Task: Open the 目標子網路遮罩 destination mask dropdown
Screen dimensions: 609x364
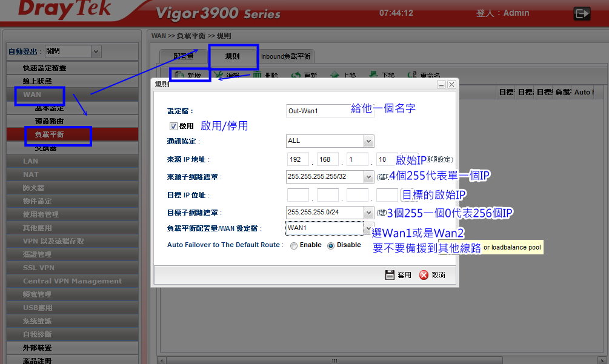Action: (368, 213)
